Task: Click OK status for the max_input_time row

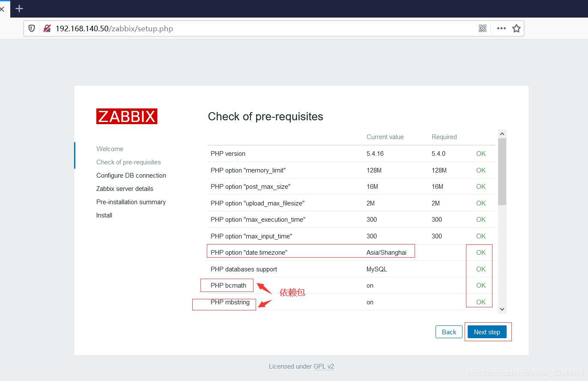Action: click(481, 236)
